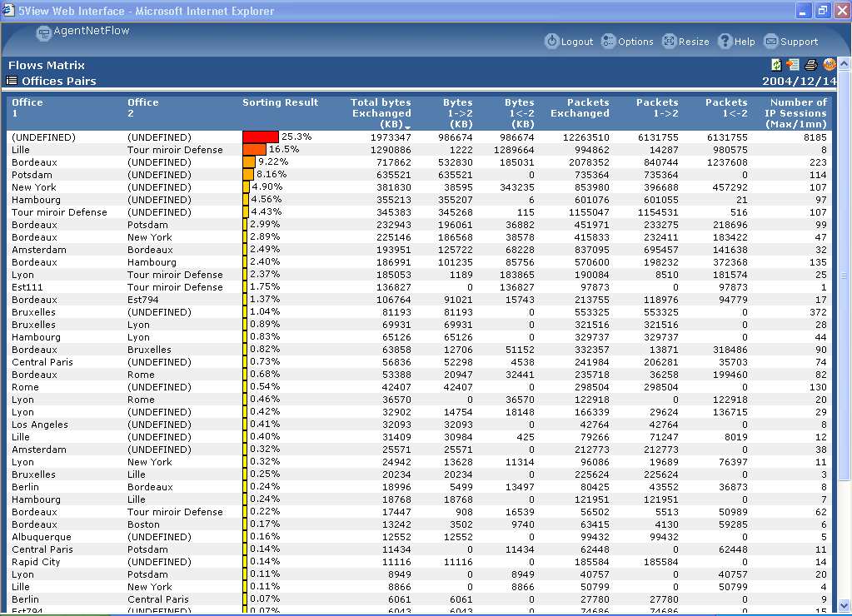The width and height of the screenshot is (852, 616).
Task: Click Potsdam in the 8.16% row
Action: coord(32,175)
